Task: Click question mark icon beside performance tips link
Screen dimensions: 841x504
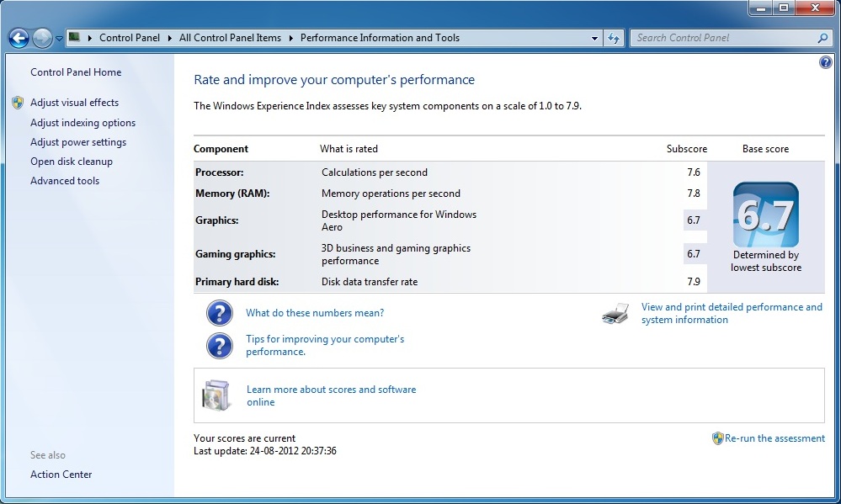Action: click(219, 346)
